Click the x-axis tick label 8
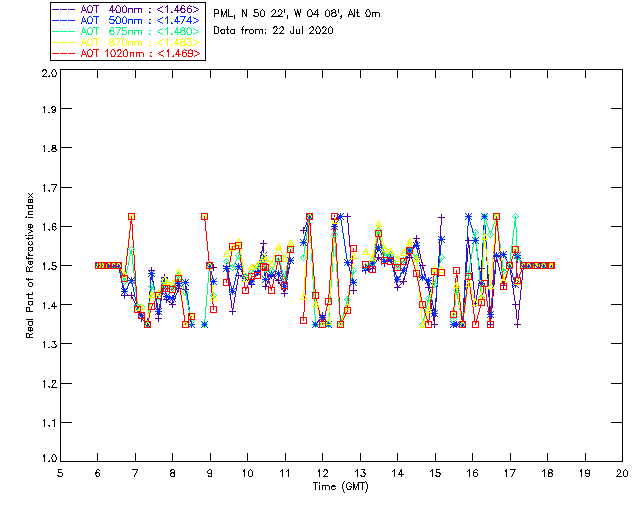 [x=173, y=473]
